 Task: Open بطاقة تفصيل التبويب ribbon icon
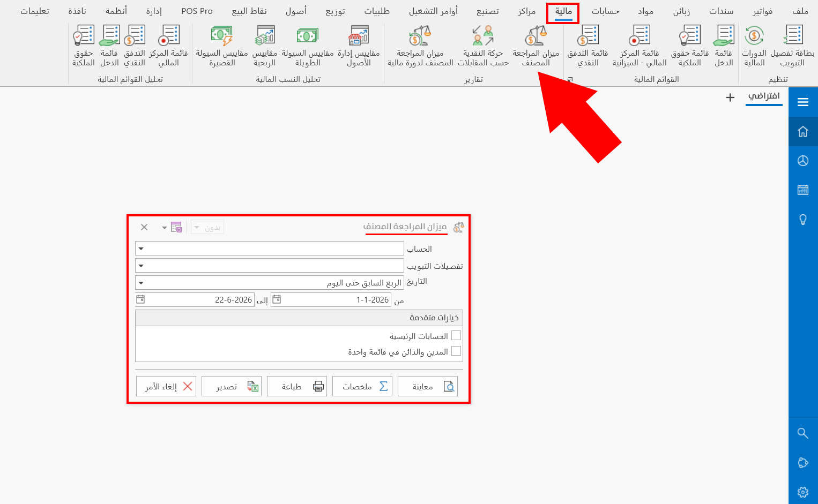click(792, 46)
